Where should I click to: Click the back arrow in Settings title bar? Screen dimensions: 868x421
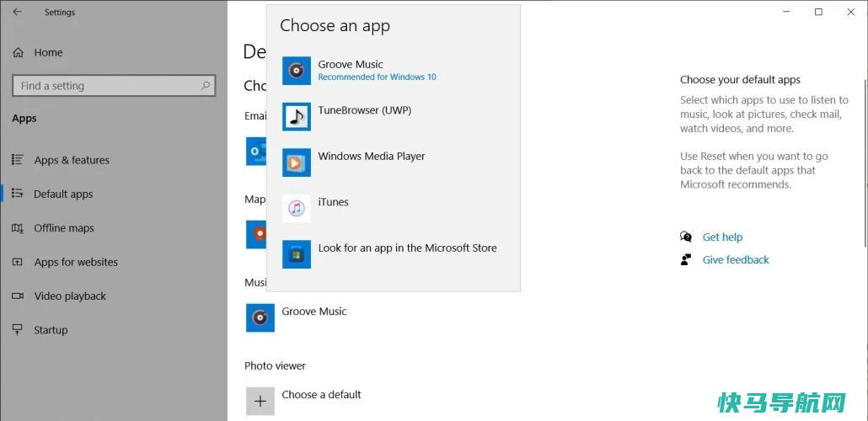(17, 12)
